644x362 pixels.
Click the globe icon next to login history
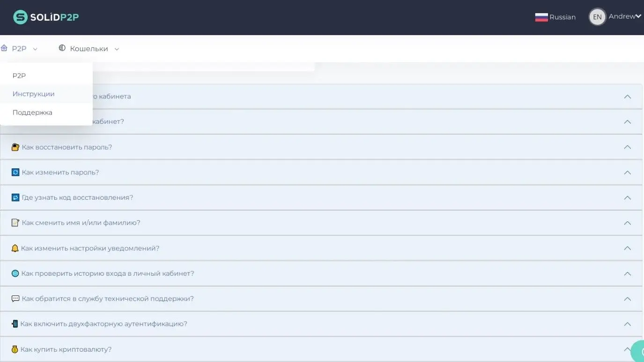click(x=15, y=273)
